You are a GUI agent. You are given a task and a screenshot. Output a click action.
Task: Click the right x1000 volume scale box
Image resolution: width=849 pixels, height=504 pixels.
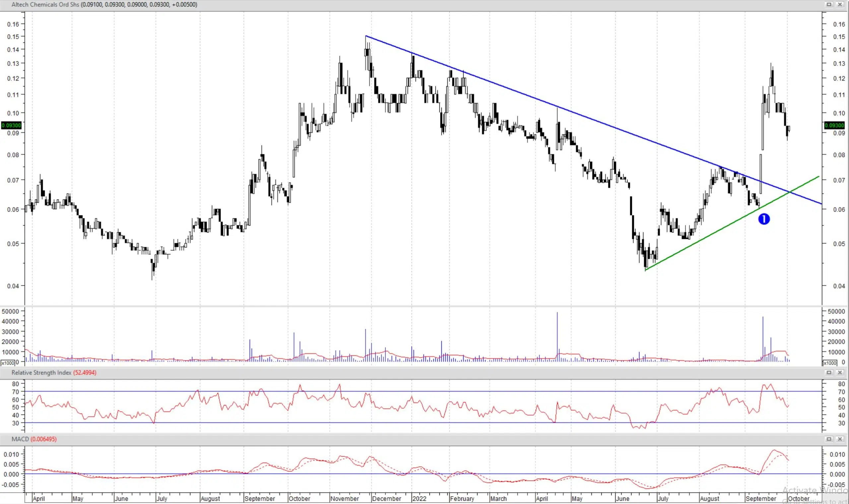tap(829, 363)
